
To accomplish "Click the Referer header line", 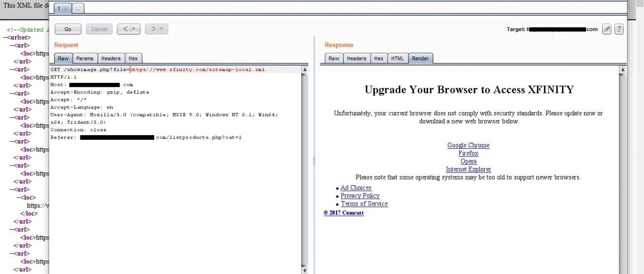I will pyautogui.click(x=146, y=137).
